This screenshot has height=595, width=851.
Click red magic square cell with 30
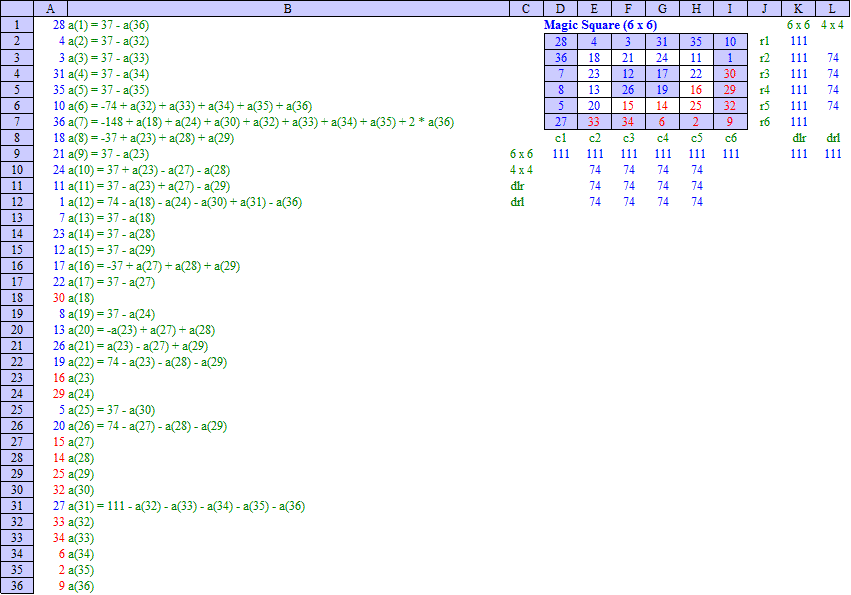pos(730,74)
